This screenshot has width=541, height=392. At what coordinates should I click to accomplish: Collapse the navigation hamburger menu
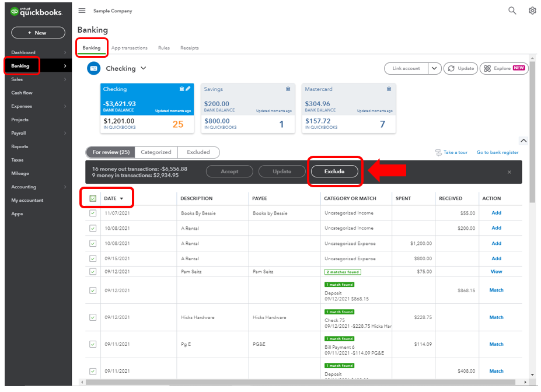click(x=82, y=10)
